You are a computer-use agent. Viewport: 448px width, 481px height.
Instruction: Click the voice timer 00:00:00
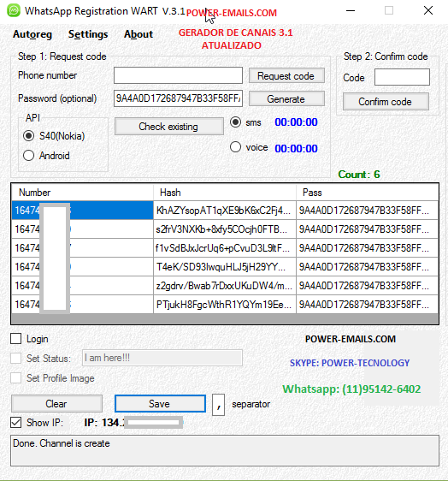tap(296, 148)
